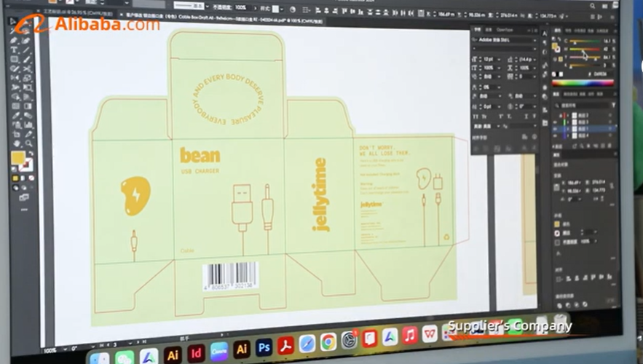Image resolution: width=643 pixels, height=364 pixels.
Task: Open the Character panel flyout menu
Action: (535, 31)
